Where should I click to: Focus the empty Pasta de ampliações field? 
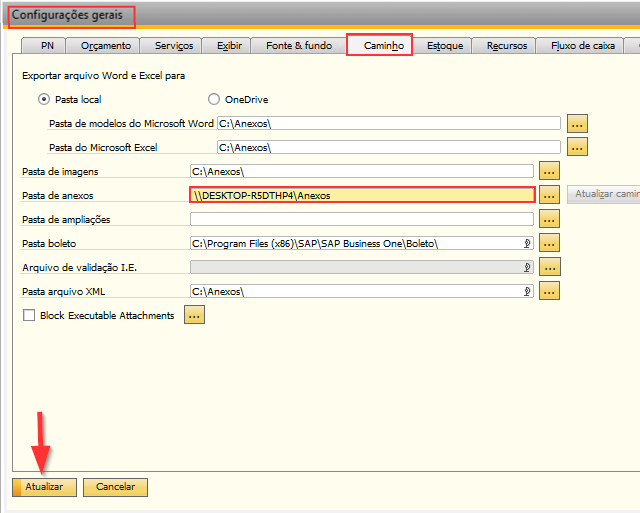point(362,219)
